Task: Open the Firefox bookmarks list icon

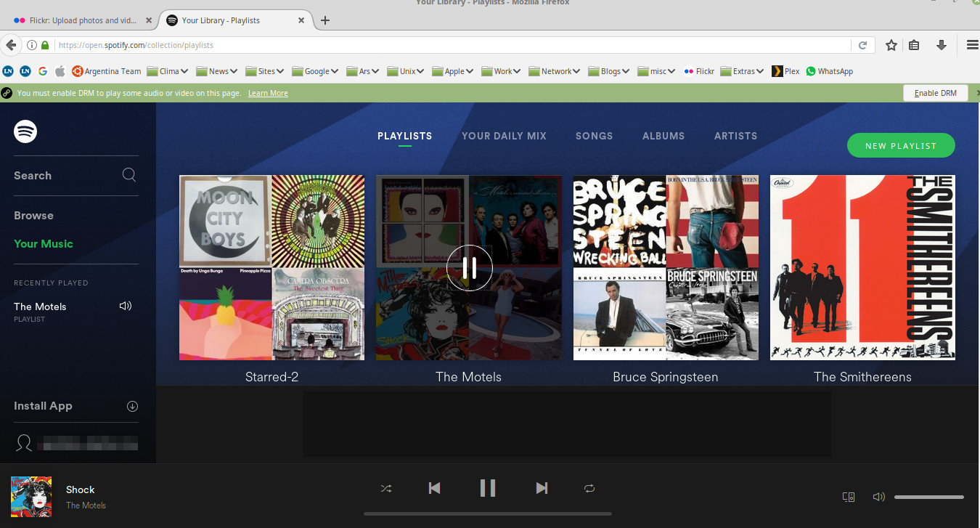Action: (914, 45)
